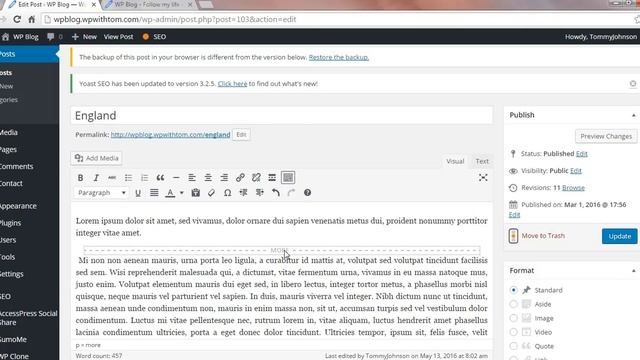The width and height of the screenshot is (640, 360).
Task: Open the yoast.com Click here link
Action: click(x=232, y=84)
